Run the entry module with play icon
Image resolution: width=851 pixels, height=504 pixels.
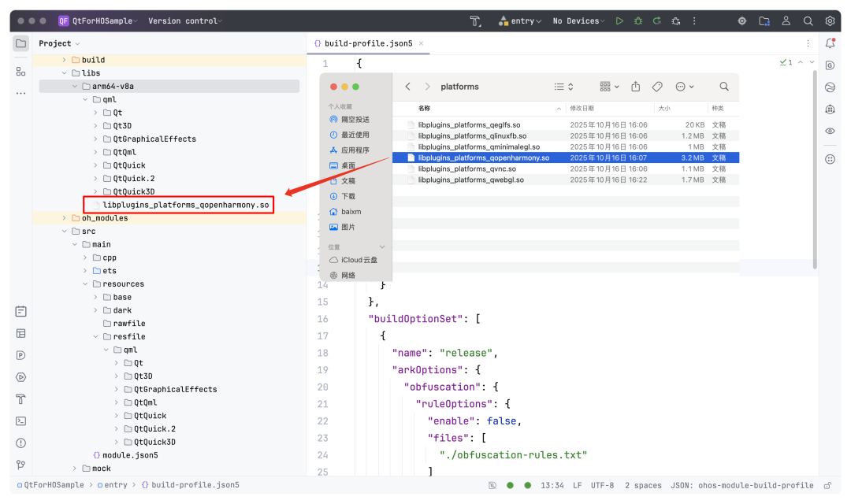click(x=619, y=21)
